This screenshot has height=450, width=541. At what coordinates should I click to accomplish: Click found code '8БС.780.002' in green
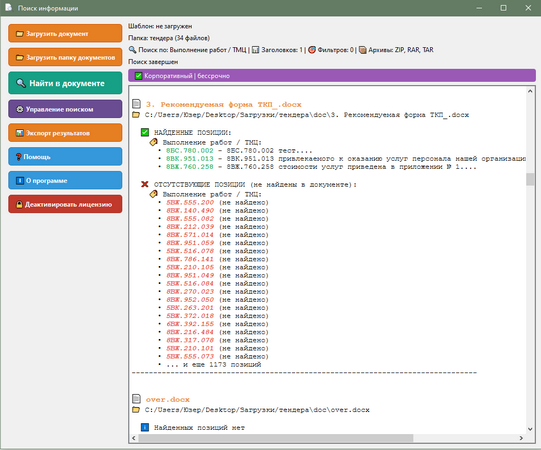coord(190,150)
